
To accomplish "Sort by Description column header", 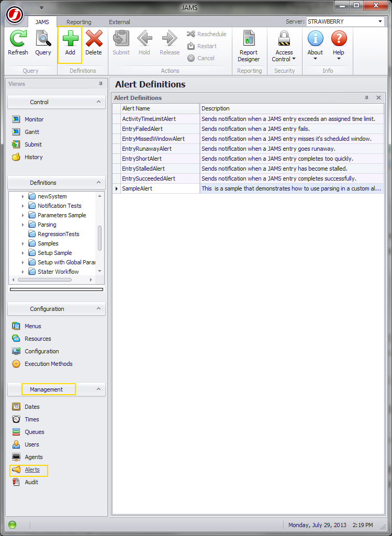I will (x=292, y=108).
